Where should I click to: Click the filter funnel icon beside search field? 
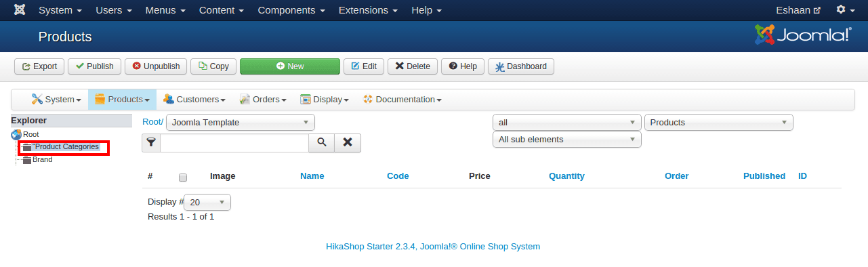click(151, 142)
